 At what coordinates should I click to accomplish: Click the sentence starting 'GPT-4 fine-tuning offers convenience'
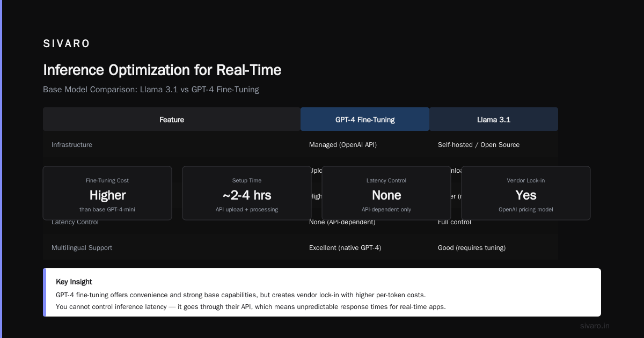(x=241, y=295)
